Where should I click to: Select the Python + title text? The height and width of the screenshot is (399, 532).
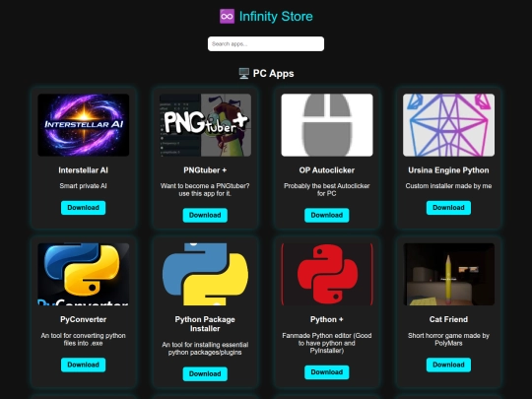click(x=327, y=319)
